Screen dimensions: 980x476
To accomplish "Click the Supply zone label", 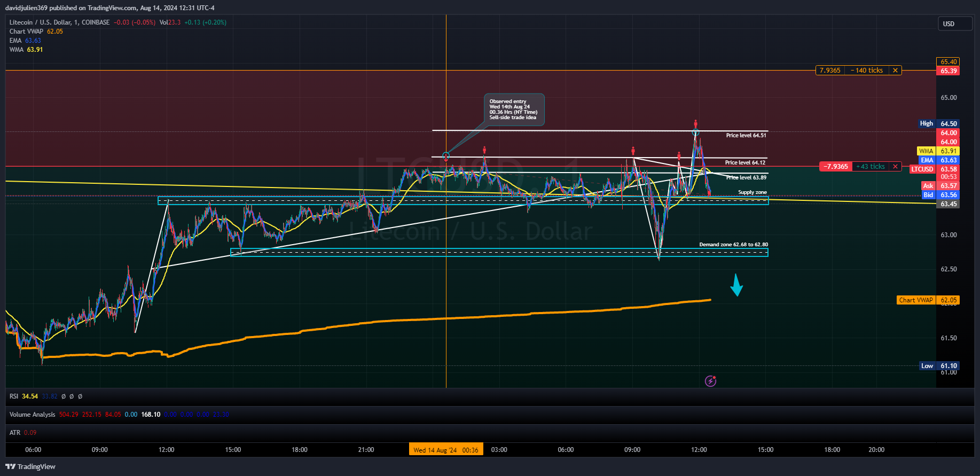I will coord(752,192).
